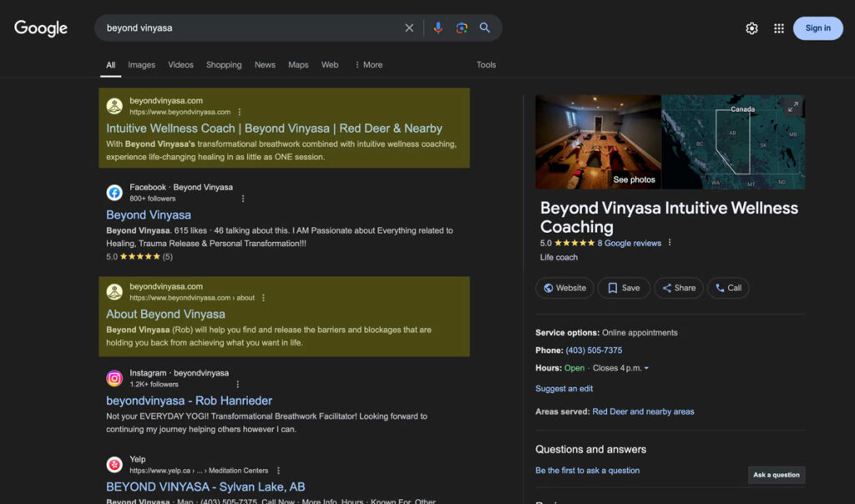Viewport: 855px width, 504px height.
Task: Open three-dot menu for Facebook result
Action: (x=243, y=199)
